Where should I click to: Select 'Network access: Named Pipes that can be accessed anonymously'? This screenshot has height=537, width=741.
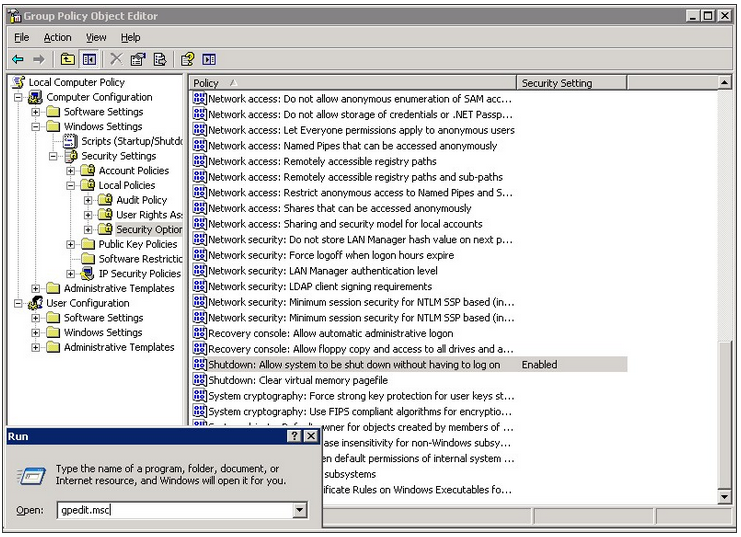point(353,146)
